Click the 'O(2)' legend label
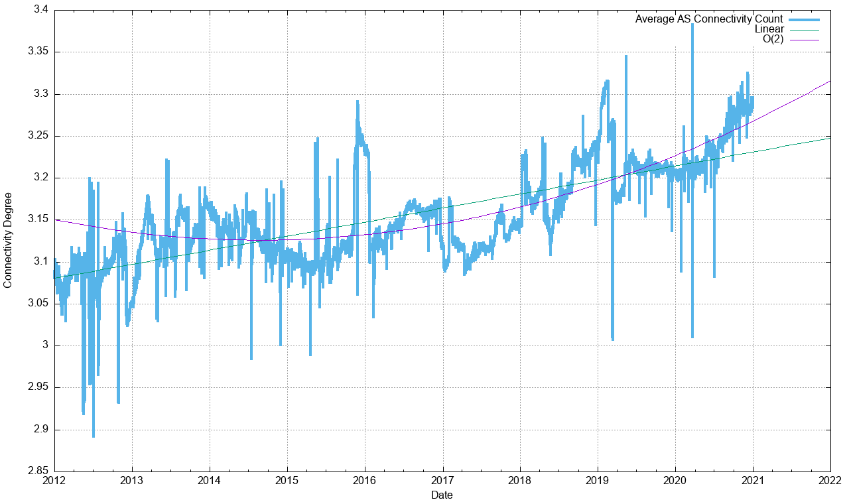 tap(773, 40)
